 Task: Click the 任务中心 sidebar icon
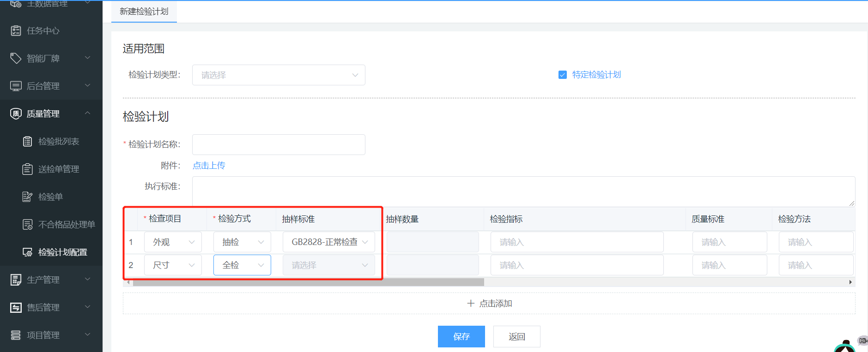point(16,31)
